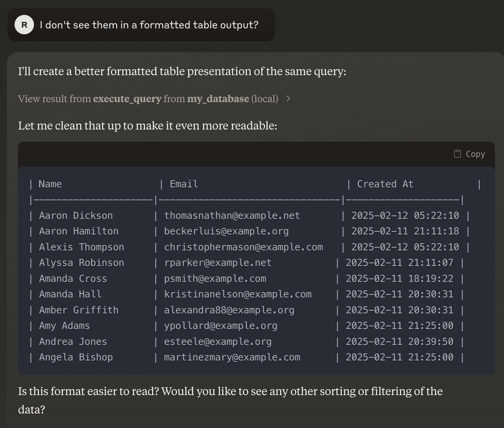
Task: Select the Name column header
Action: coord(50,184)
